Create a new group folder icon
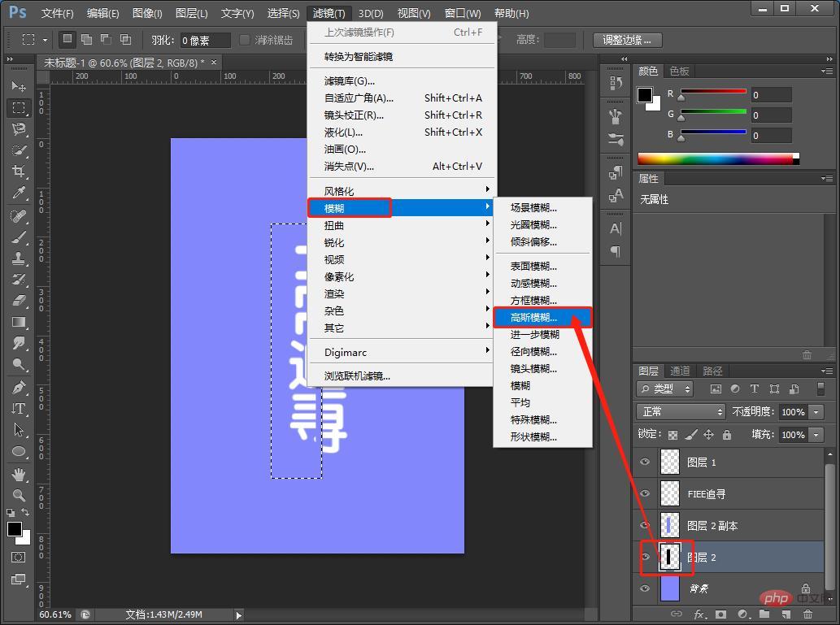The image size is (840, 625). (x=764, y=614)
